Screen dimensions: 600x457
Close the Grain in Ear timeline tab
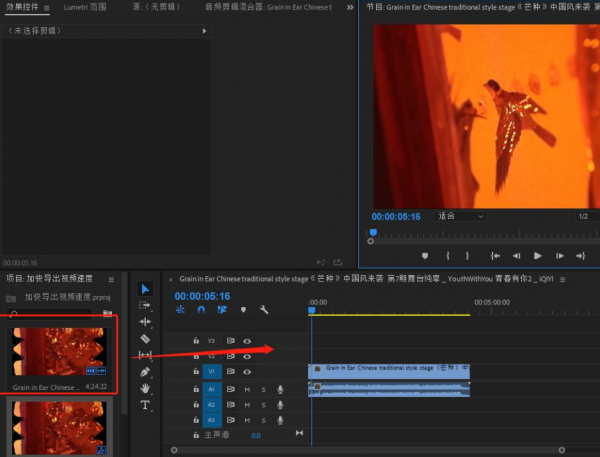[171, 280]
